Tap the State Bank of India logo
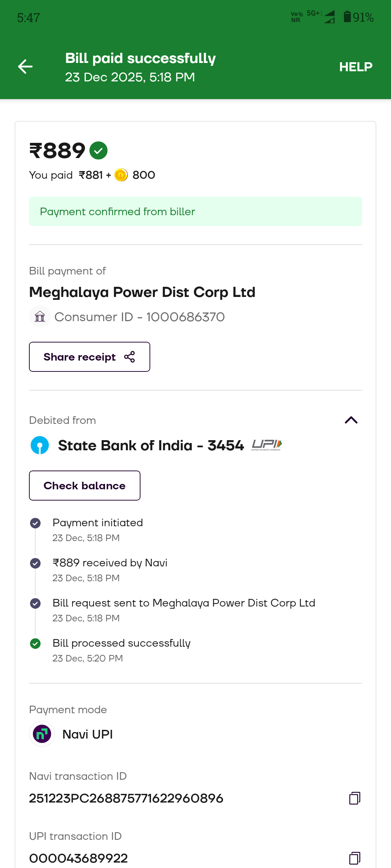Viewport: 391px width, 868px height. (40, 445)
